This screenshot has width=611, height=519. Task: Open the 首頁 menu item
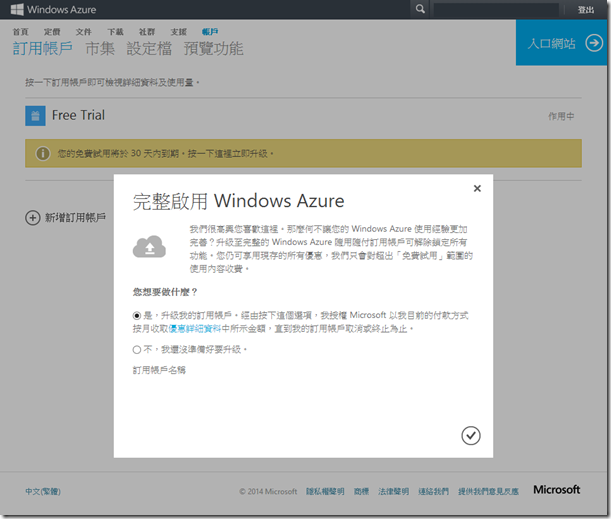pyautogui.click(x=21, y=32)
